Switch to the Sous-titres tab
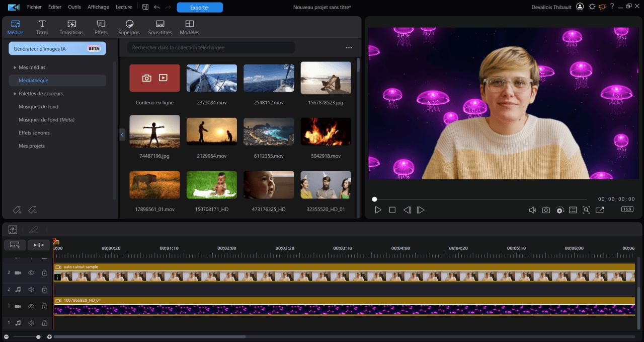Image resolution: width=644 pixels, height=342 pixels. tap(160, 27)
